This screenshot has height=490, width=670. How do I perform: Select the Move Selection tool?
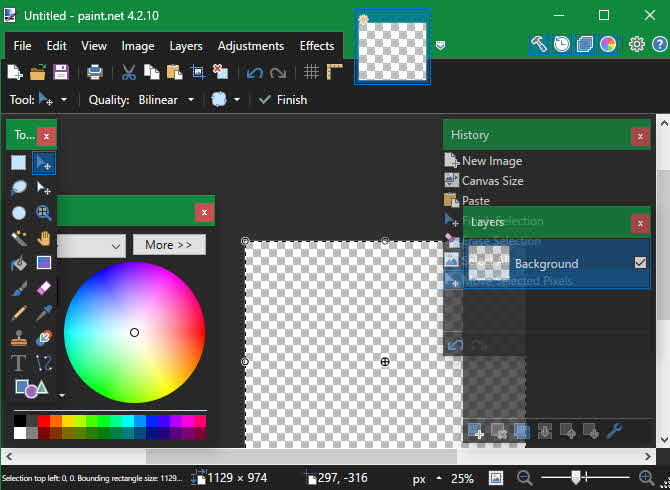pyautogui.click(x=44, y=188)
